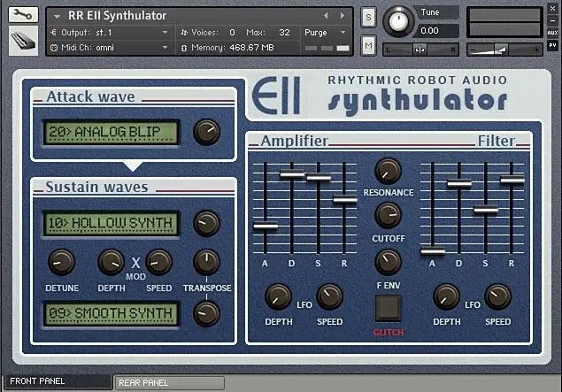This screenshot has height=392, width=562.
Task: Close the instrument with the X button
Action: pos(552,9)
